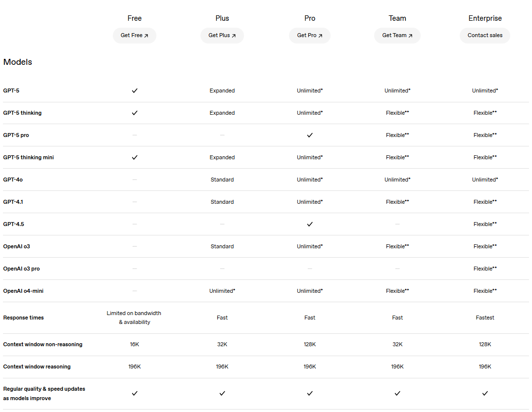This screenshot has width=532, height=412.
Task: Click the Enterprise plan column heading
Action: [x=485, y=18]
